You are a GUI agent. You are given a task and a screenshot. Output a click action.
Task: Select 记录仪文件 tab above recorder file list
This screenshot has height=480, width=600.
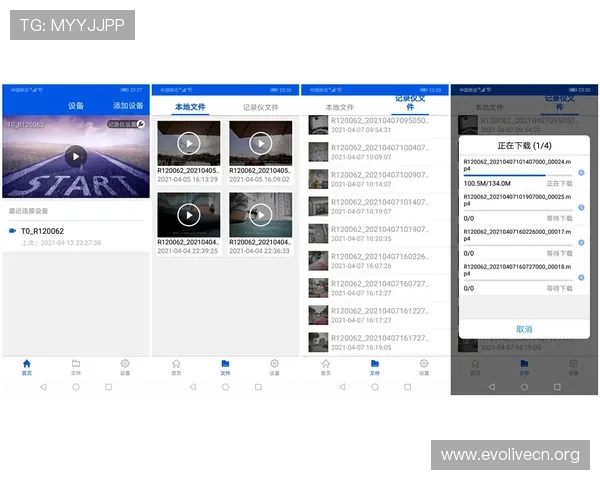pyautogui.click(x=410, y=103)
